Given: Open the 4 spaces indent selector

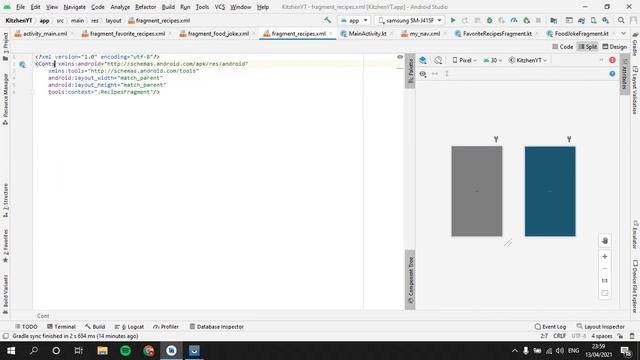Looking at the screenshot, I should click(602, 336).
